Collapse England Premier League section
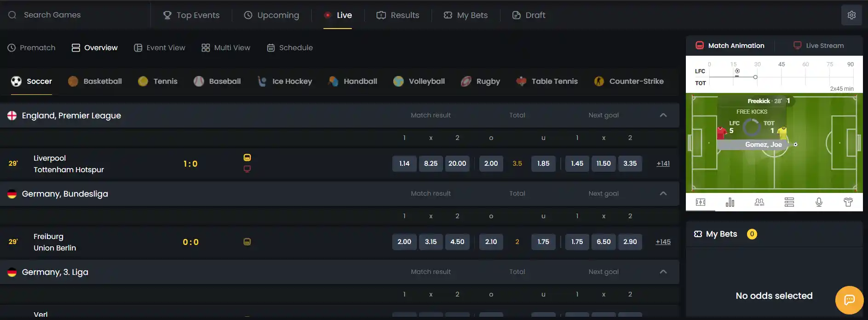The image size is (868, 320). (663, 115)
